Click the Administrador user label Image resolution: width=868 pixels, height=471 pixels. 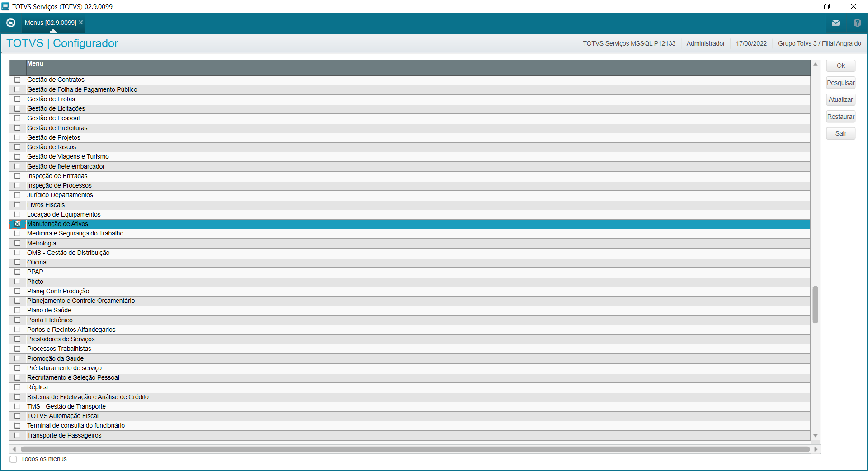(706, 44)
